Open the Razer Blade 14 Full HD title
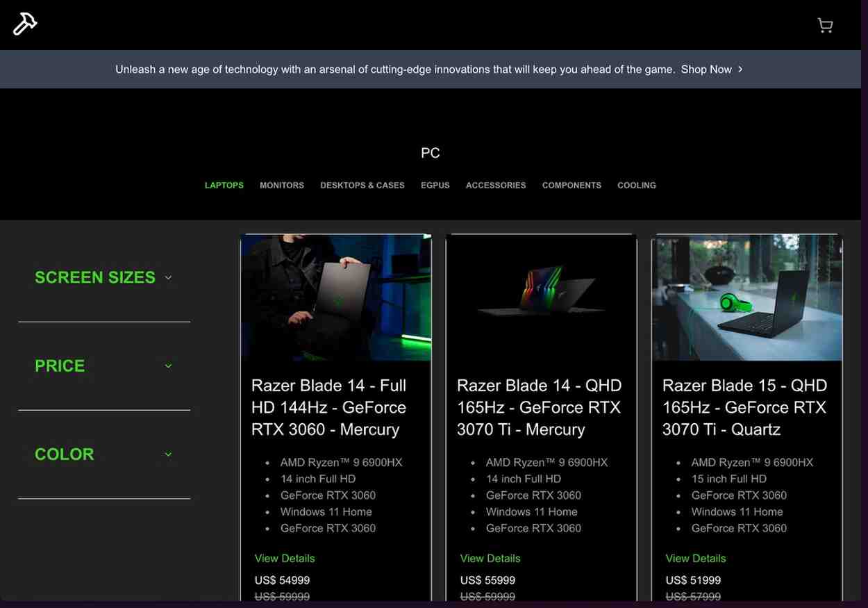Screen dimensions: 868x608 [329, 408]
